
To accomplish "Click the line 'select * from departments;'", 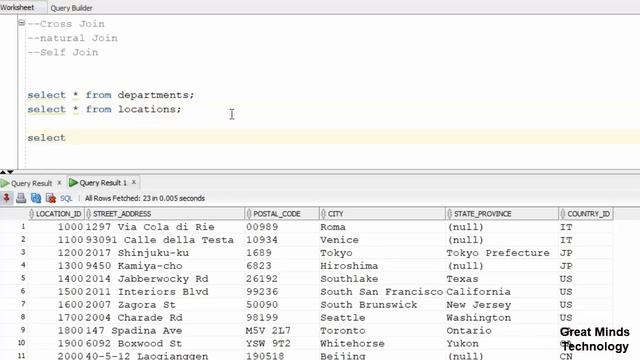I will pyautogui.click(x=111, y=95).
